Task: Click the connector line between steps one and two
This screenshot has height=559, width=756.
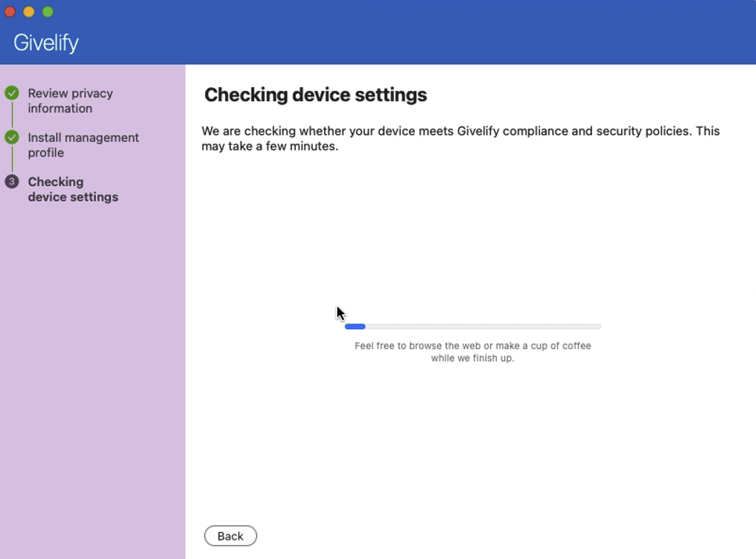Action: point(12,115)
